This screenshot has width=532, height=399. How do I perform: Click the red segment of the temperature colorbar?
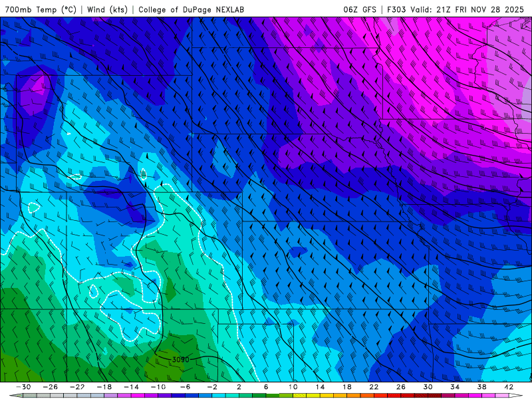380,396
